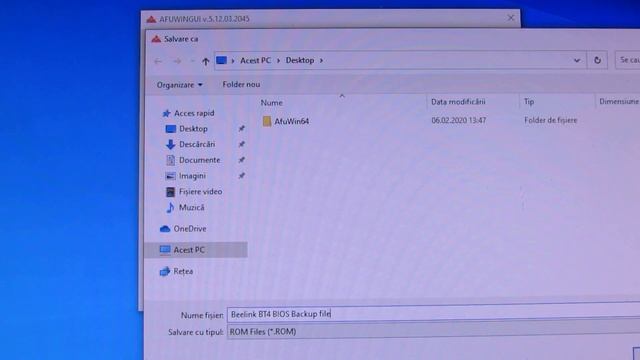Open Documente in the sidebar
This screenshot has height=360, width=640.
(x=199, y=160)
